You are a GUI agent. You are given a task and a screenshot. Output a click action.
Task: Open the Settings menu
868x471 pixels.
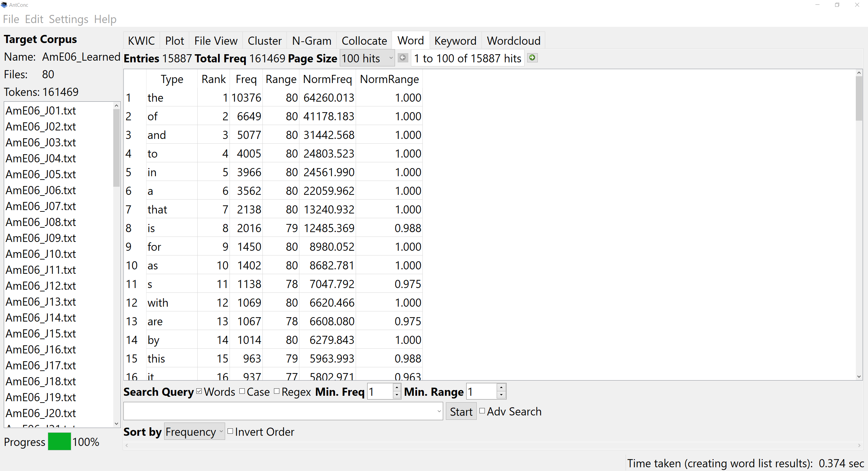[x=68, y=19]
